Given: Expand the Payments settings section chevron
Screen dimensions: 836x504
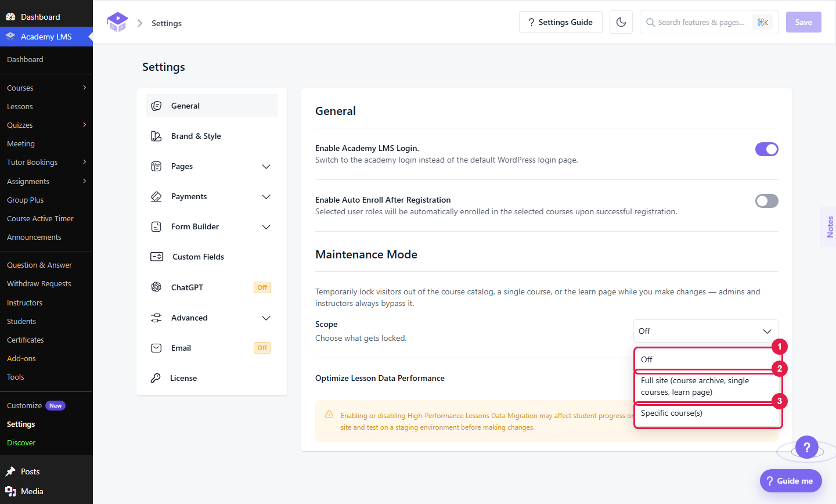Looking at the screenshot, I should pos(266,197).
